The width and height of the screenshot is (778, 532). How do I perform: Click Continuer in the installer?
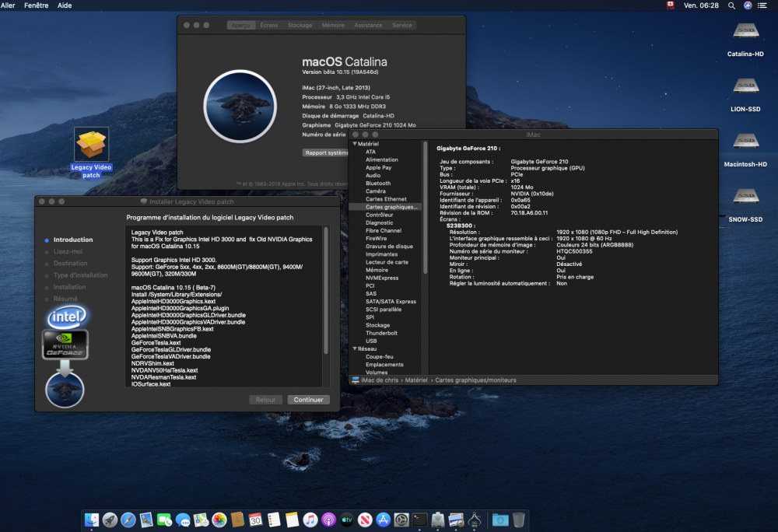tap(308, 400)
